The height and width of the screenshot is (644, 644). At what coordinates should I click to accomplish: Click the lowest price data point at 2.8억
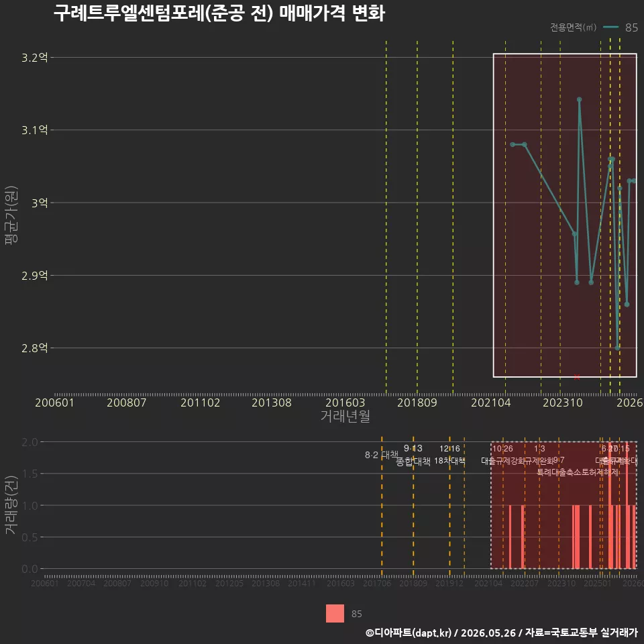pos(617,348)
